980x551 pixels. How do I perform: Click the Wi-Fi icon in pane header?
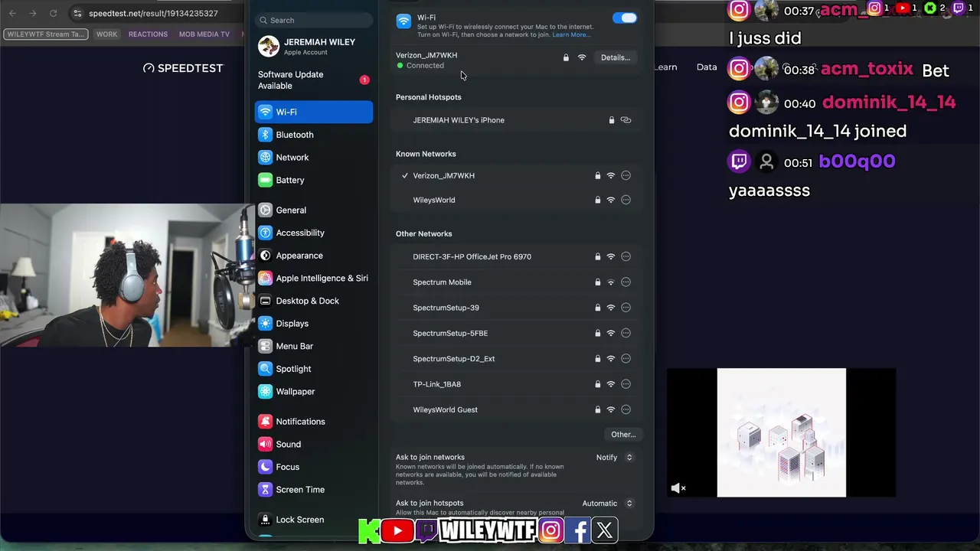[x=403, y=21]
